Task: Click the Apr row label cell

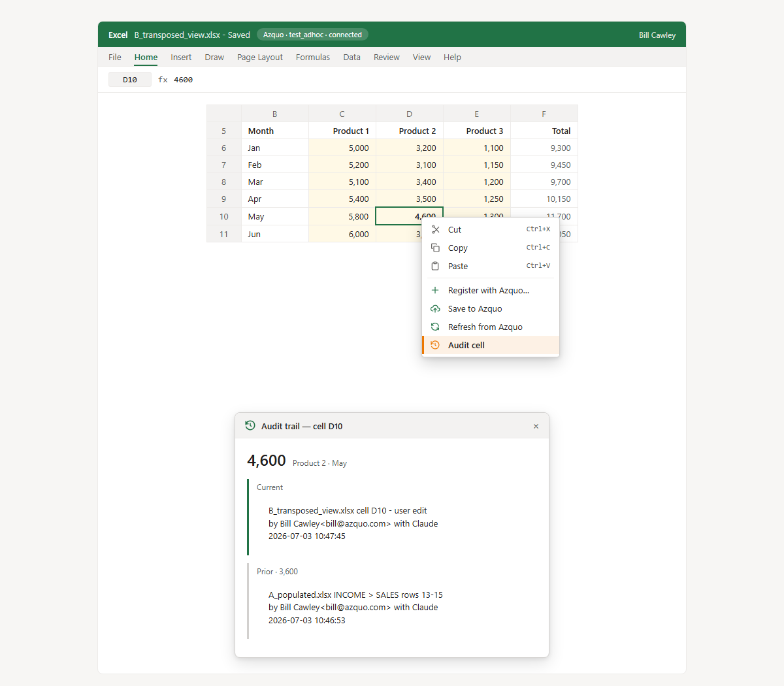Action: point(275,199)
